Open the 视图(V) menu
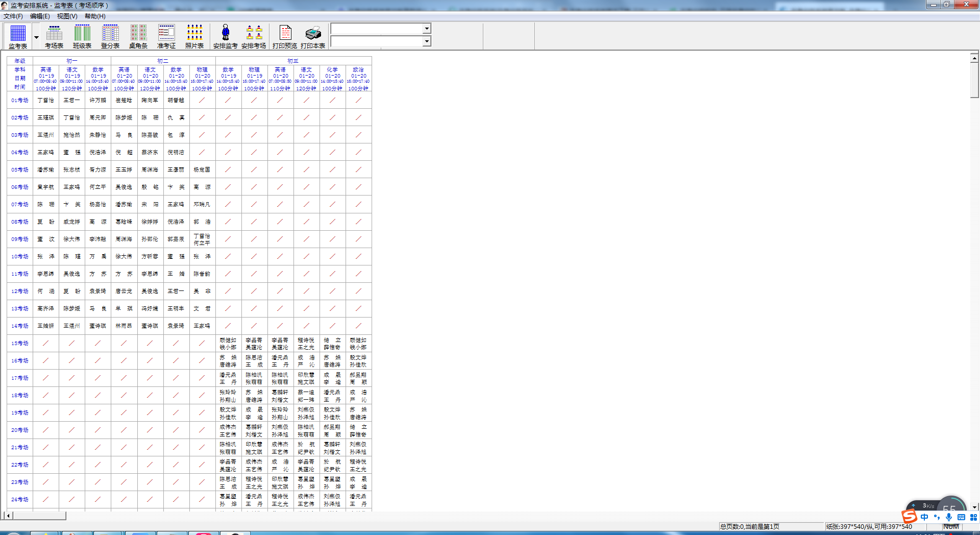This screenshot has height=535, width=980. pyautogui.click(x=67, y=16)
